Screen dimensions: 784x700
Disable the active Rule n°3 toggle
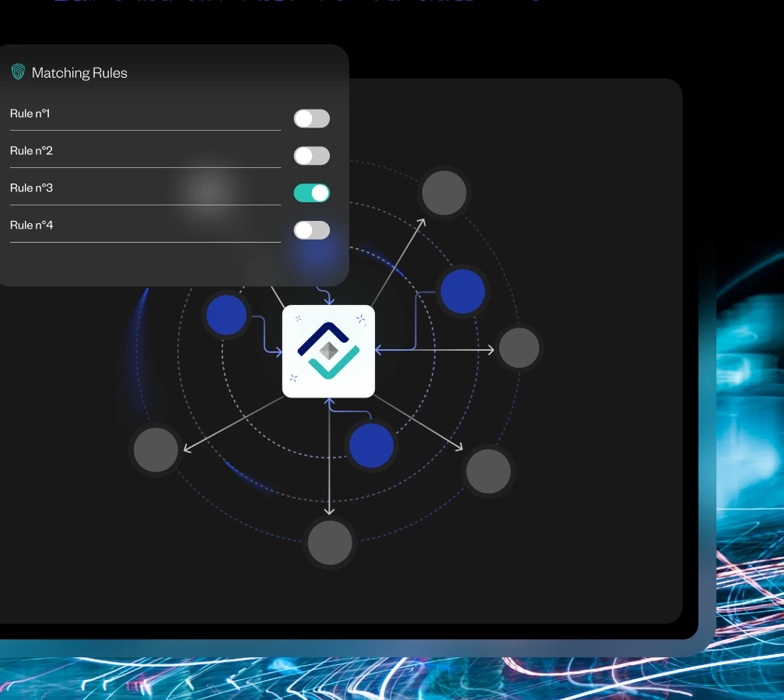(x=311, y=193)
